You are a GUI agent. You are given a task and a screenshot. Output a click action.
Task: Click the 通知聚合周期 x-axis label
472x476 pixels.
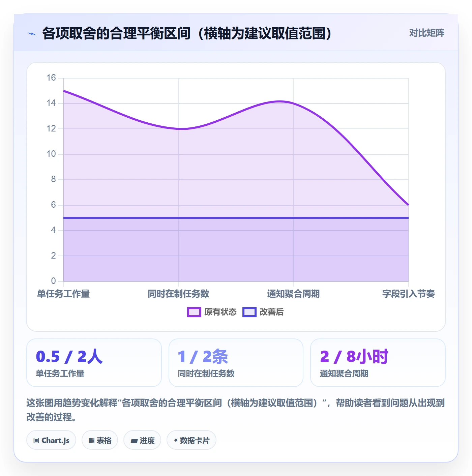click(x=293, y=294)
